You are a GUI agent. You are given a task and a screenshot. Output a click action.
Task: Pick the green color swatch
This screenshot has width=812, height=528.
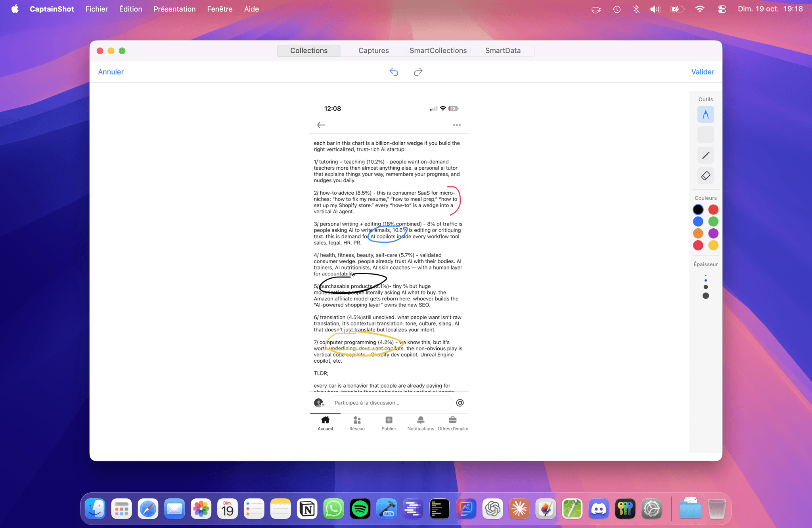tap(713, 222)
